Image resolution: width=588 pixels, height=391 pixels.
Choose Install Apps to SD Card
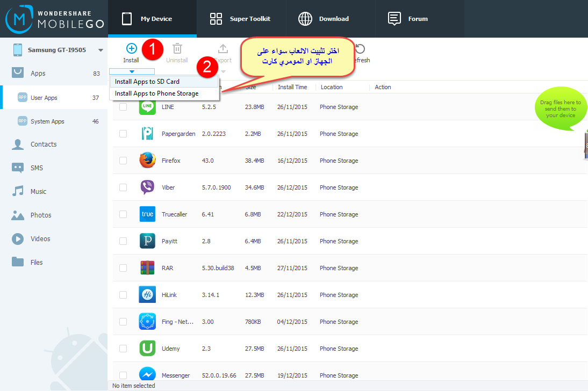point(164,81)
